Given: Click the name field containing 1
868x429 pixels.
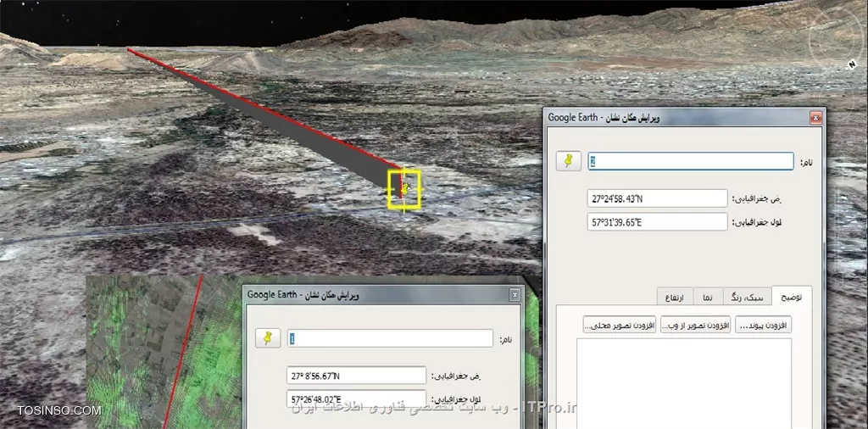Looking at the screenshot, I should [x=390, y=339].
